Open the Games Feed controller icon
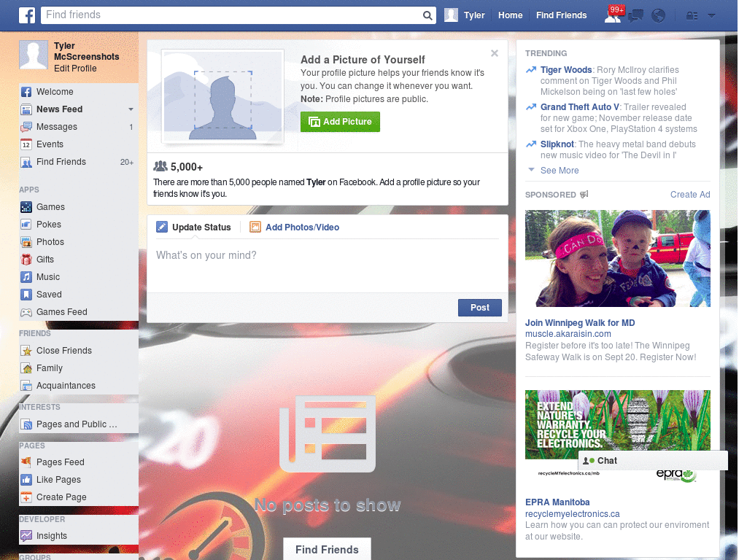The height and width of the screenshot is (560, 747). 26,312
